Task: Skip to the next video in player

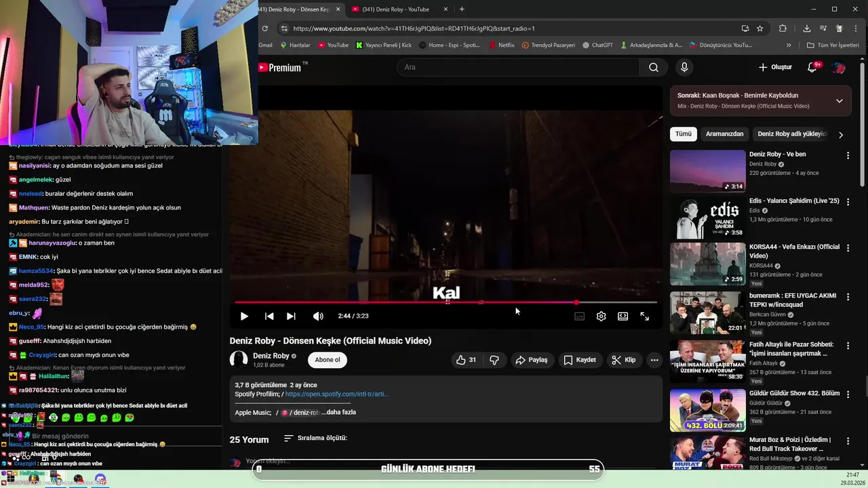Action: click(x=291, y=316)
